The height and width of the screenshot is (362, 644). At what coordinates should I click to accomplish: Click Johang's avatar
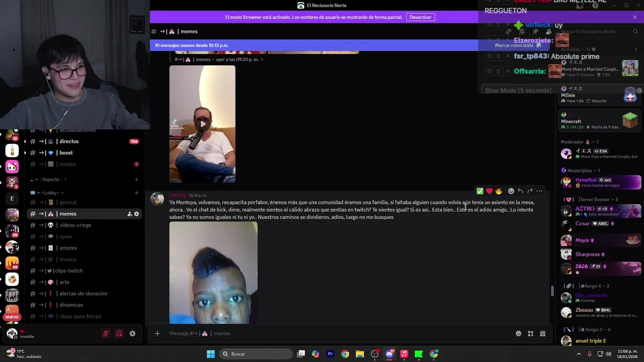coord(157,199)
